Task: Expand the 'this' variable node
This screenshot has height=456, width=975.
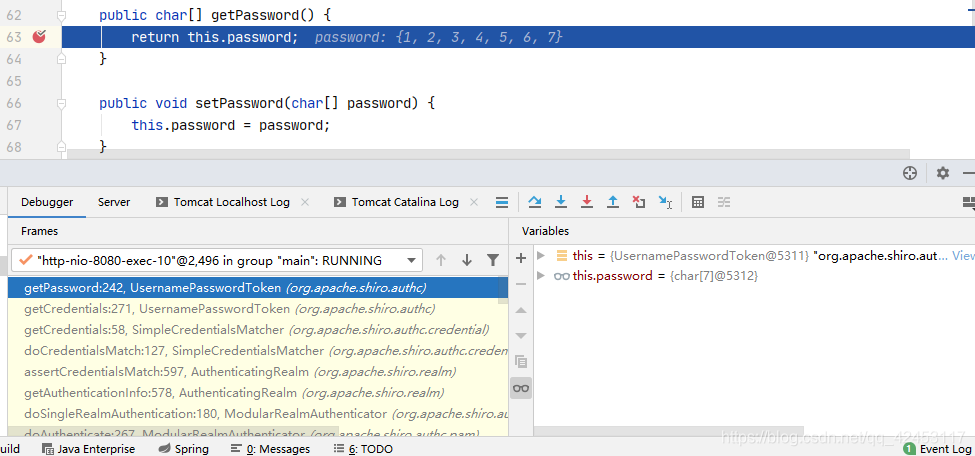Action: click(541, 255)
